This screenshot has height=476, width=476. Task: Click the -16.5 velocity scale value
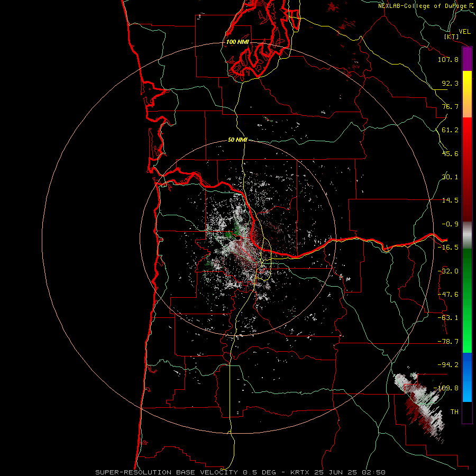coord(448,248)
